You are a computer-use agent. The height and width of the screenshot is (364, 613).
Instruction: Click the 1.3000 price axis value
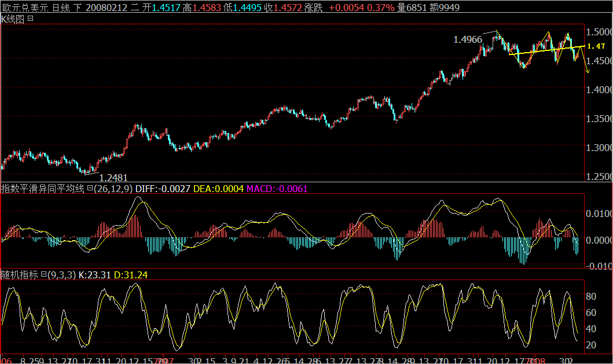(x=599, y=148)
